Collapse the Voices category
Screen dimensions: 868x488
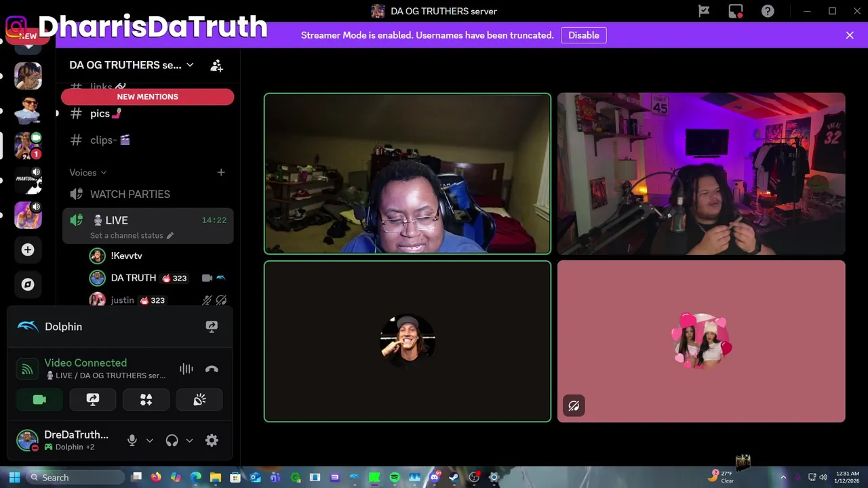(x=88, y=173)
